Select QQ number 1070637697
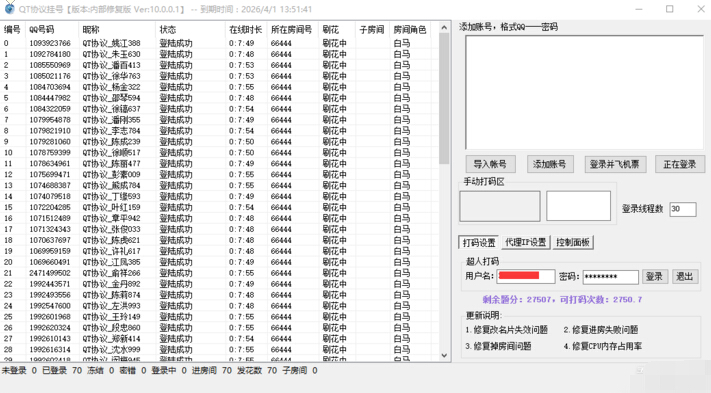The height and width of the screenshot is (393, 711). [x=50, y=240]
